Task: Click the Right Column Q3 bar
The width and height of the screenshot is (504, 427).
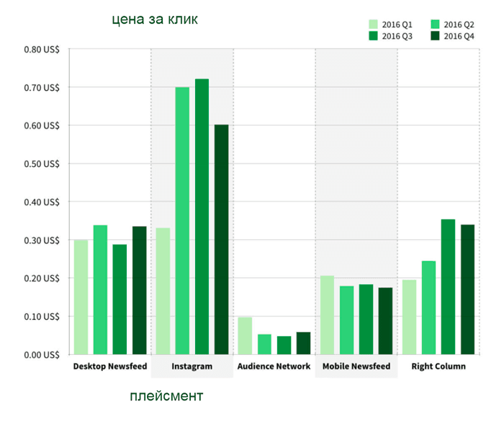Action: tap(448, 287)
